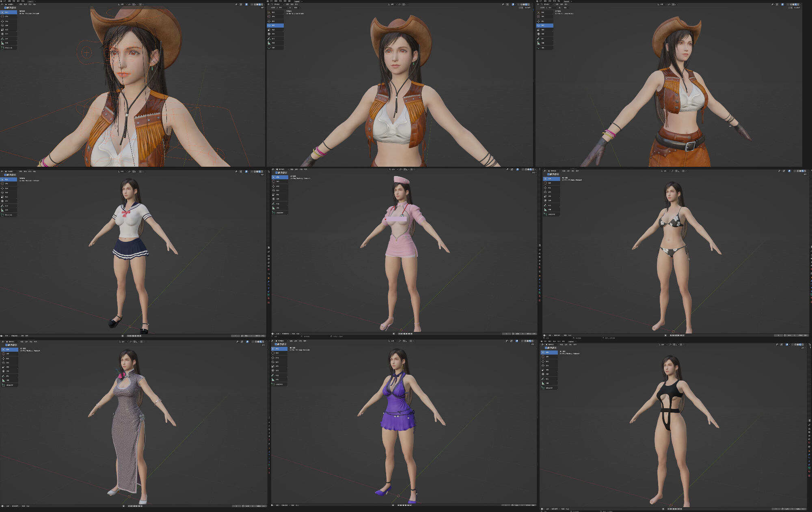812x512 pixels.
Task: Choose the Measure tool in the left toolbar
Action: click(3, 43)
